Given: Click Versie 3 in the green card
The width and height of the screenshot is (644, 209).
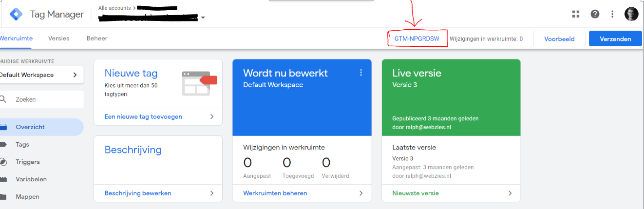Looking at the screenshot, I should point(404,85).
